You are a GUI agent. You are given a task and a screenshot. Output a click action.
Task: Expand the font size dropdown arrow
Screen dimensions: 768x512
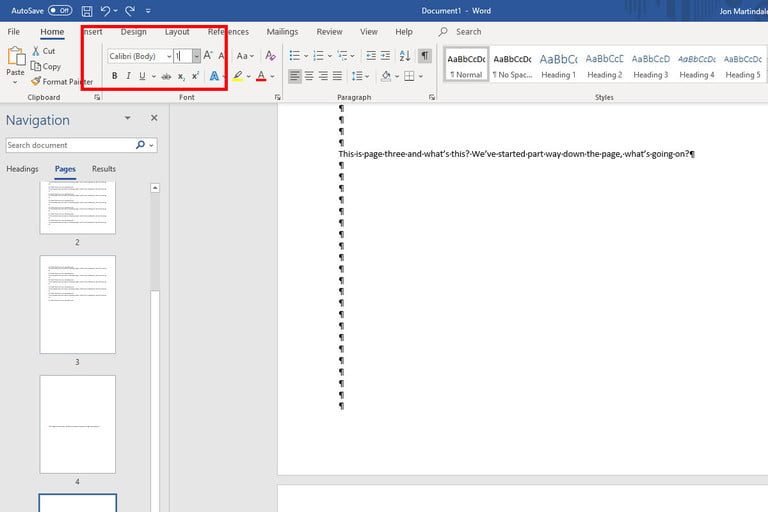196,57
